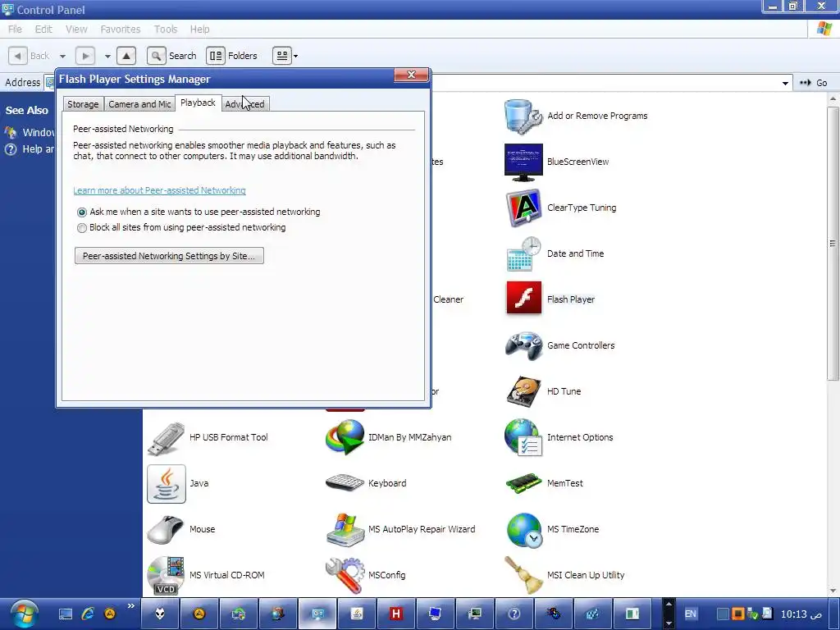Open Keyboard settings
Image resolution: width=840 pixels, height=630 pixels.
367,483
